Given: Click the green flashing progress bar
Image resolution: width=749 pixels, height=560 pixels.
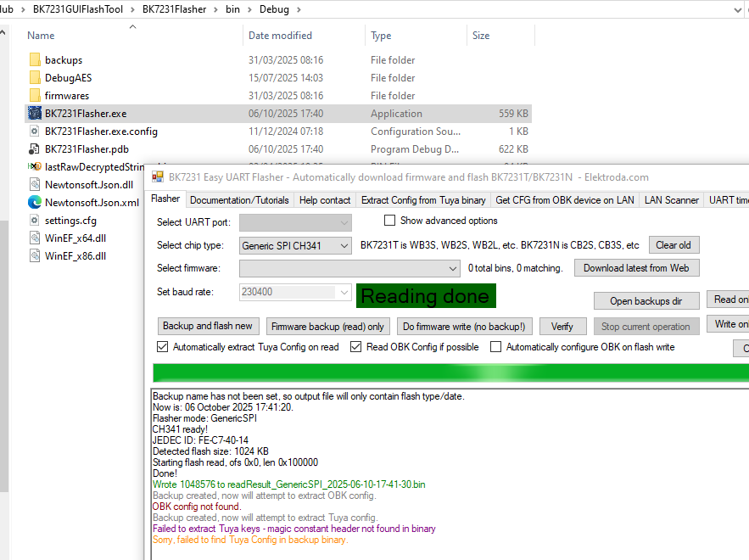Looking at the screenshot, I should coord(451,372).
